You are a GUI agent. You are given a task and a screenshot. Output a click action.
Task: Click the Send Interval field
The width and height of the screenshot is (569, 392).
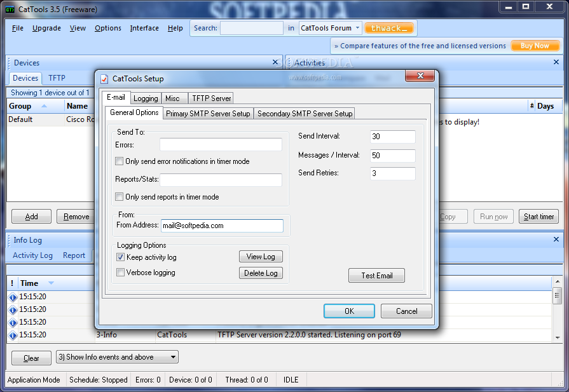tap(393, 137)
